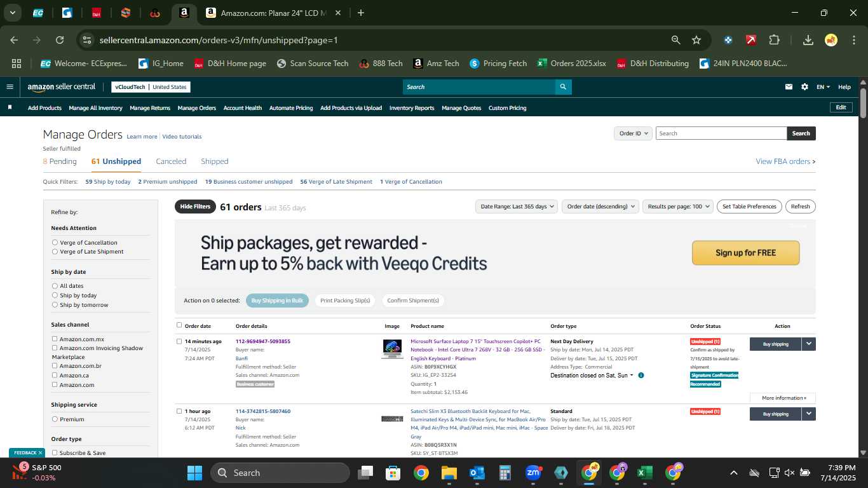Click the Sign up for FREE button
The width and height of the screenshot is (868, 488).
click(745, 253)
